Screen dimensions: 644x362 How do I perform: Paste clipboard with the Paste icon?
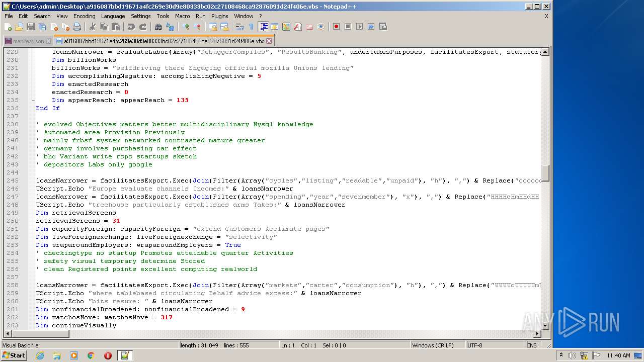tap(115, 27)
